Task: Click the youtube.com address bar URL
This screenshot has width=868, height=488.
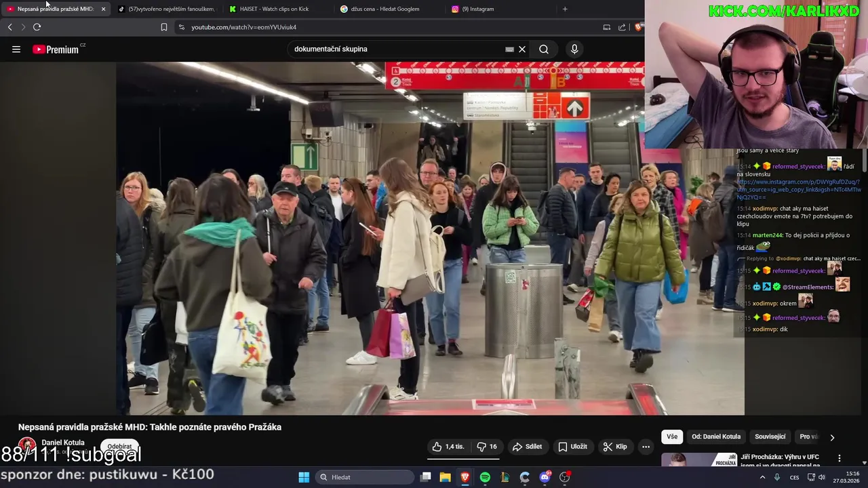Action: point(243,27)
